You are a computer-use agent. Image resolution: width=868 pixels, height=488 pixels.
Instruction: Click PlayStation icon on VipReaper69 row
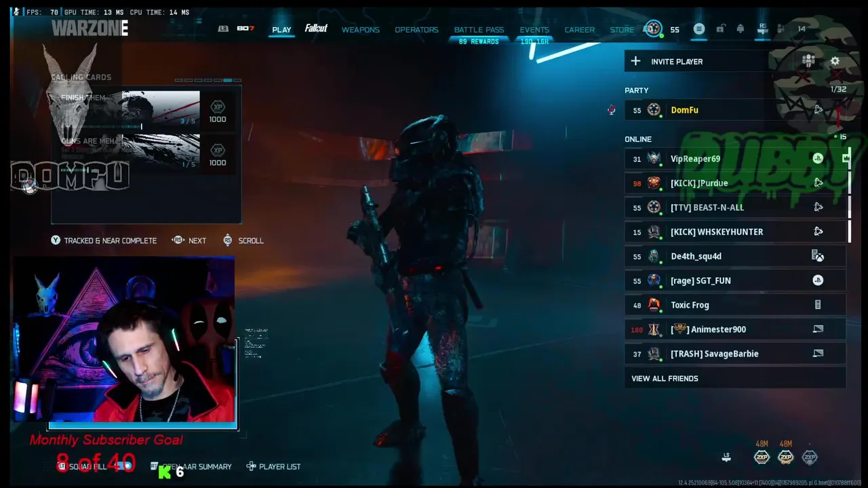tap(818, 159)
